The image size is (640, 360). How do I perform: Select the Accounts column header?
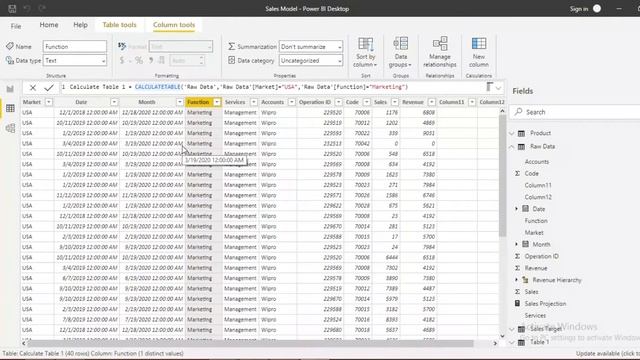[272, 102]
